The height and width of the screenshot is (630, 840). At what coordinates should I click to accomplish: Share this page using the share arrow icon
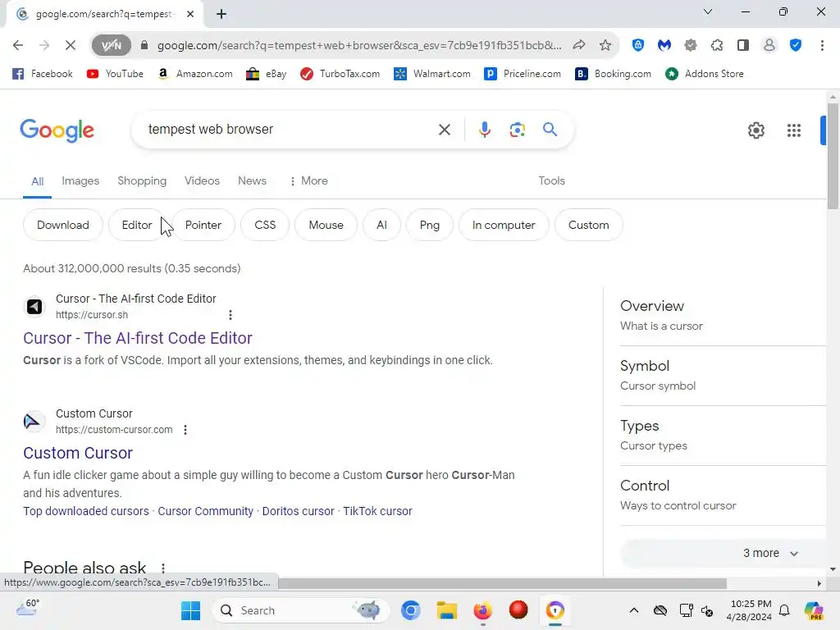click(x=579, y=46)
